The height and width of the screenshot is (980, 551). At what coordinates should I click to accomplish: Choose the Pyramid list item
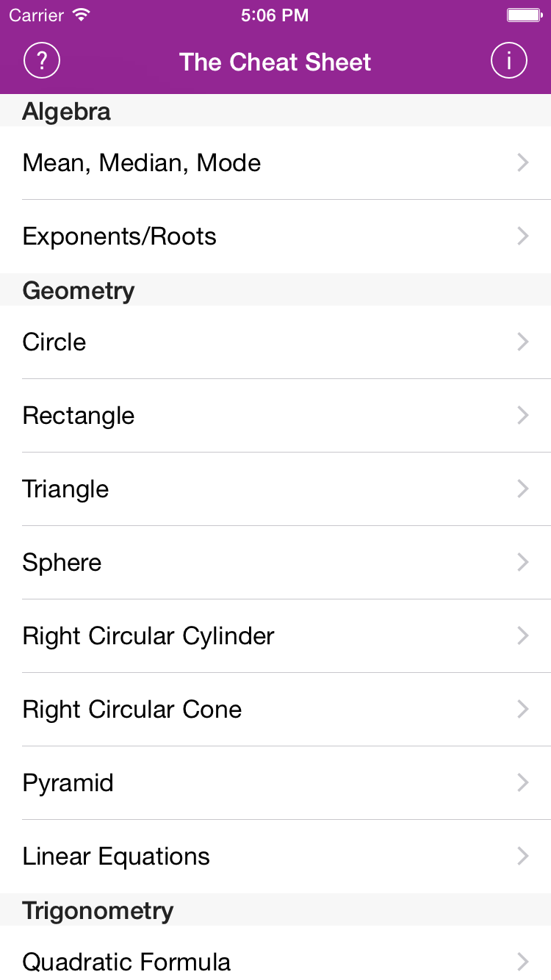pyautogui.click(x=68, y=783)
